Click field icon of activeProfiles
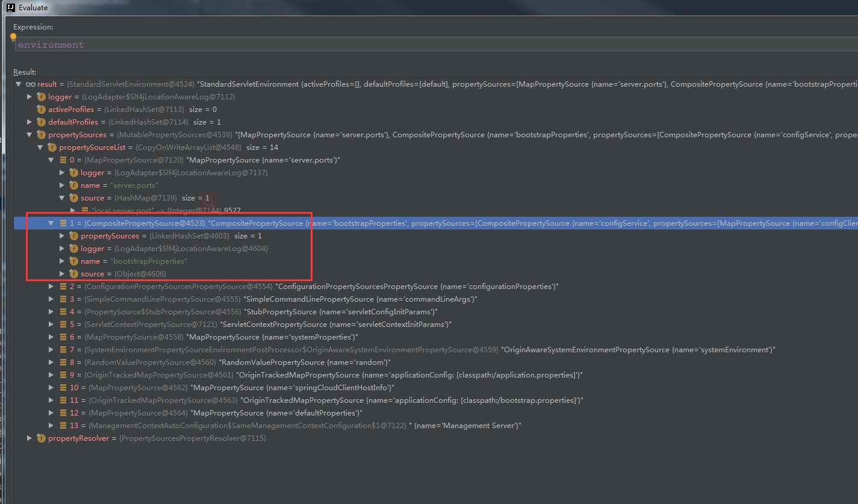Screen dimensions: 858x504 (41, 110)
